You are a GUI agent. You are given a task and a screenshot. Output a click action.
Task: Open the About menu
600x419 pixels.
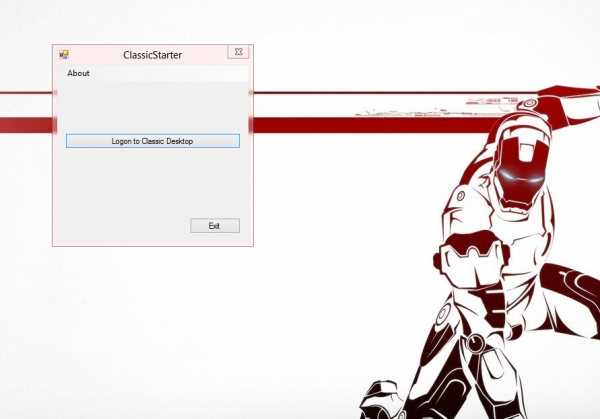pos(78,73)
